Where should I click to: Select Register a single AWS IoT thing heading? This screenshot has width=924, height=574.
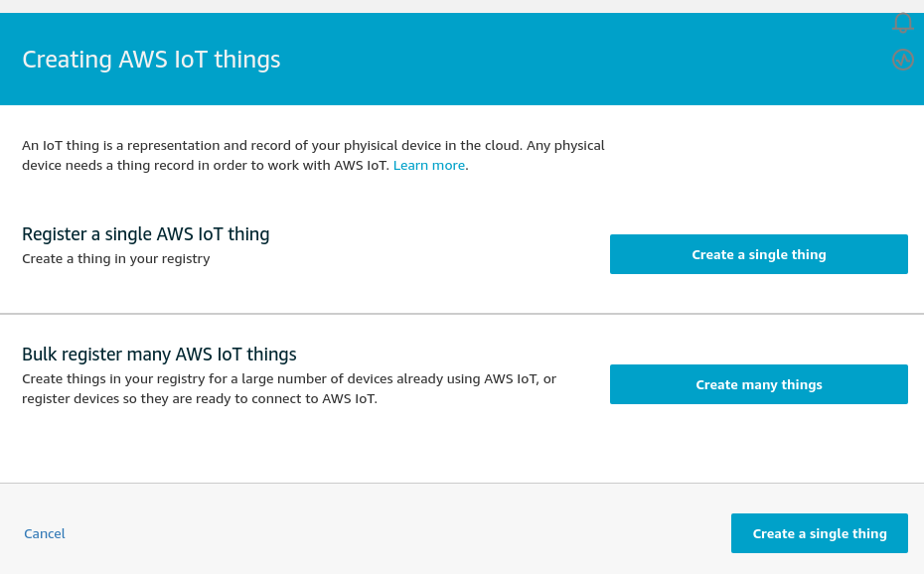pyautogui.click(x=145, y=234)
